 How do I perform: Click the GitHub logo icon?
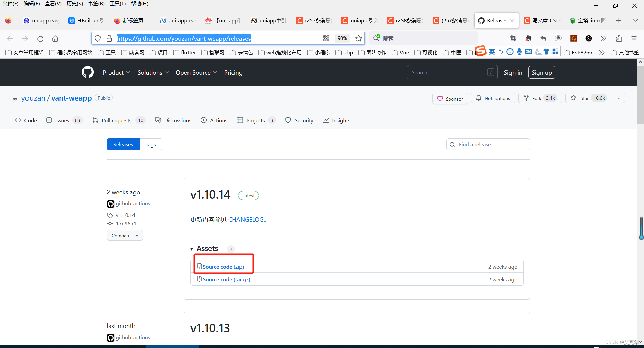click(88, 72)
